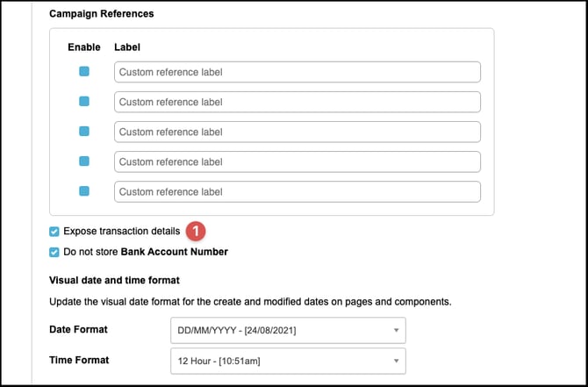Viewport: 588px width, 387px height.
Task: Click the second Custom reference label field
Action: coord(297,102)
